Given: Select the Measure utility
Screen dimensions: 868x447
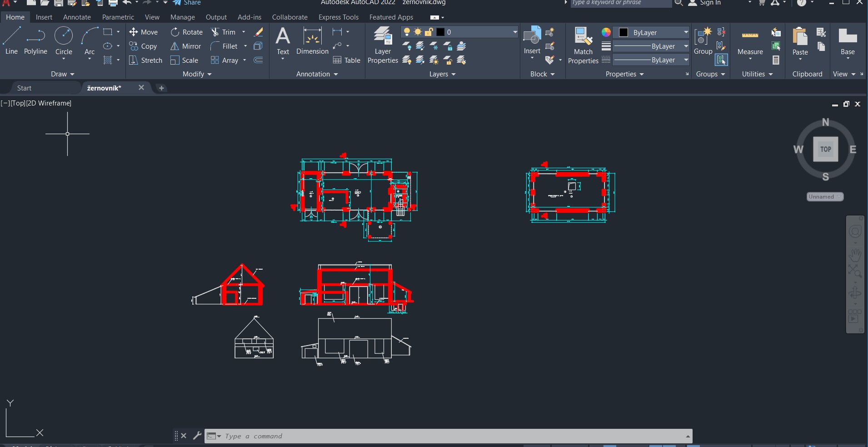Looking at the screenshot, I should coord(750,43).
